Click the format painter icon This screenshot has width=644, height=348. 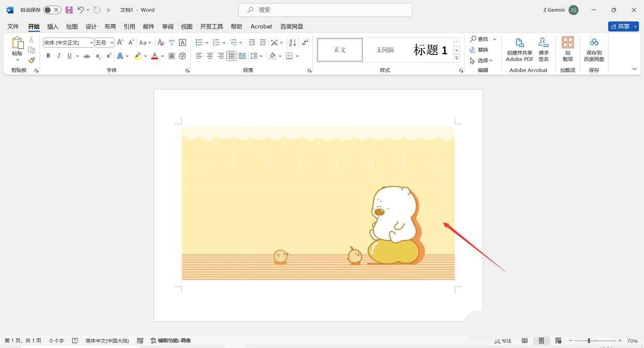[x=31, y=61]
